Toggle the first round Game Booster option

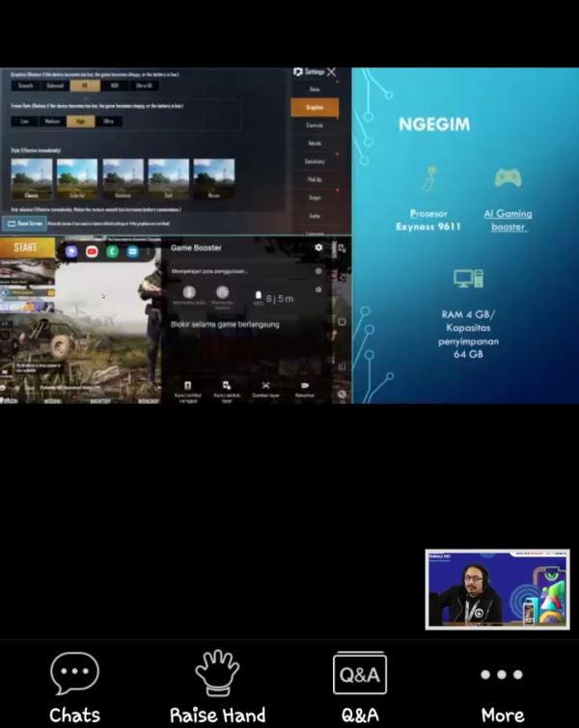[189, 292]
